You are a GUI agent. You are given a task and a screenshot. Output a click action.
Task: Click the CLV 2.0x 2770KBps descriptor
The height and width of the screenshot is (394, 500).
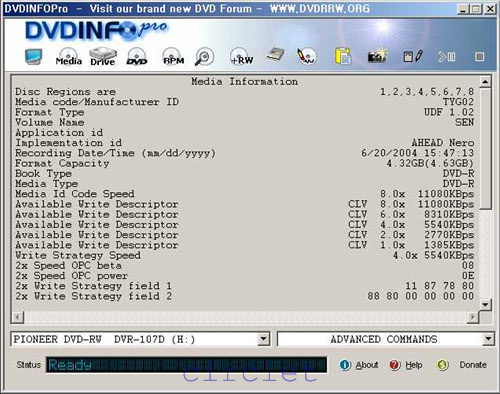click(411, 235)
